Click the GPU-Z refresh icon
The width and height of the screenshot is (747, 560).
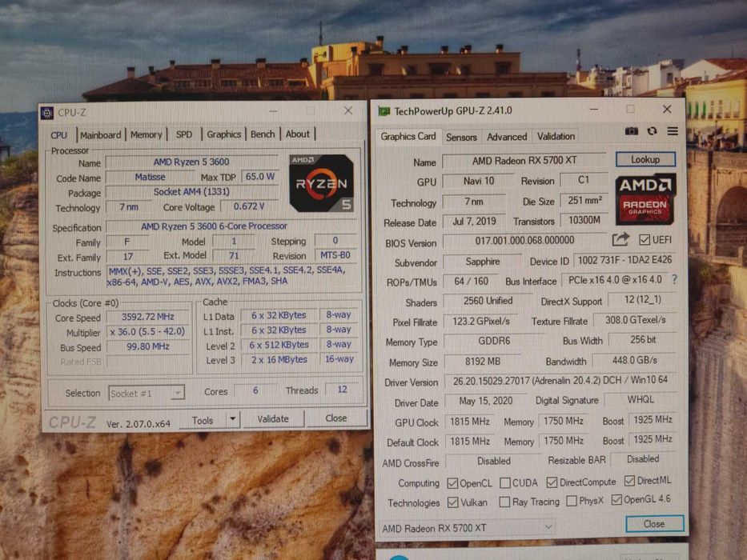click(x=653, y=131)
